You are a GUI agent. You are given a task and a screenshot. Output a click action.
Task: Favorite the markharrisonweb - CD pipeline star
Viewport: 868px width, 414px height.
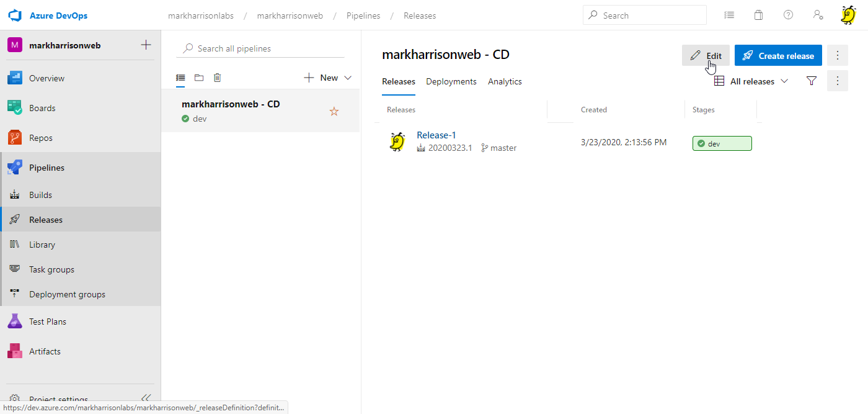tap(334, 111)
